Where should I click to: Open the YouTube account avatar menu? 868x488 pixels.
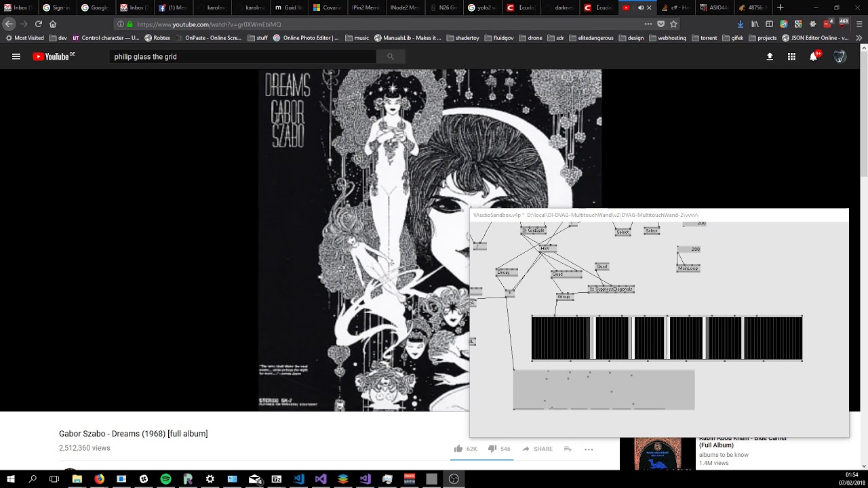[x=840, y=57]
